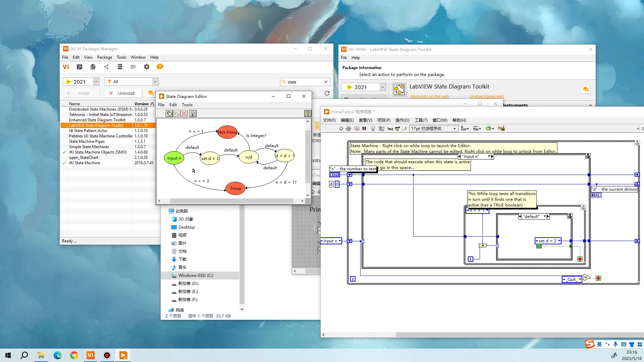Expand the All filter dropdown
Screen dimensions: 644x362
tap(155, 81)
